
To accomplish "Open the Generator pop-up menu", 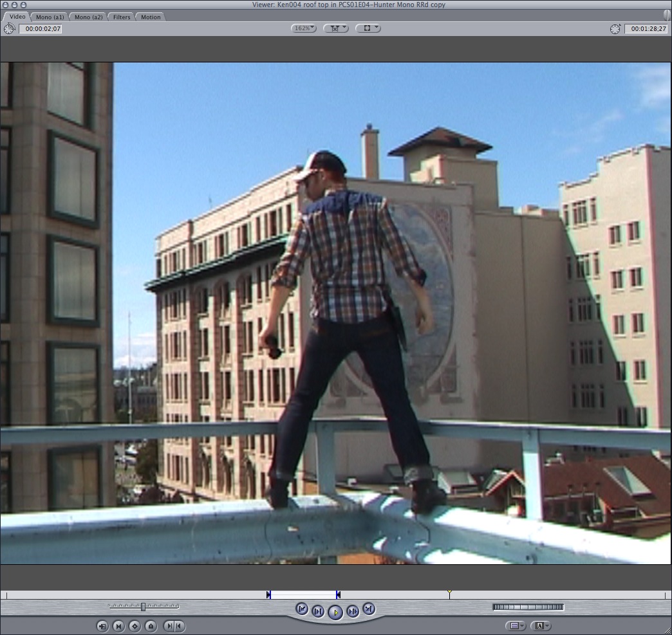I will coord(542,625).
